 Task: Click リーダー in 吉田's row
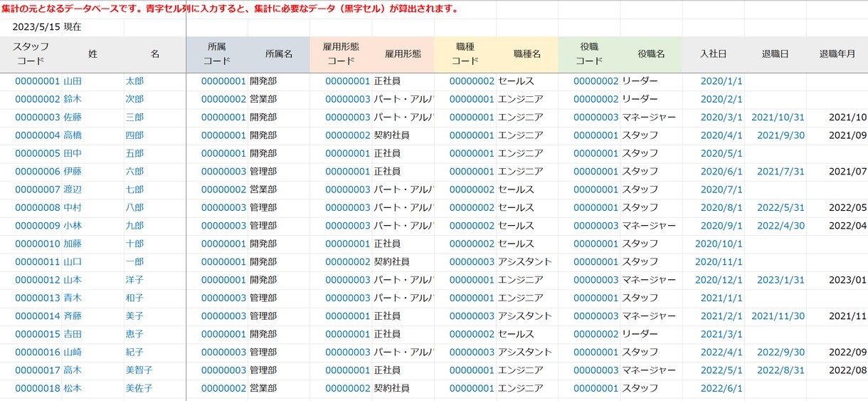tap(640, 334)
